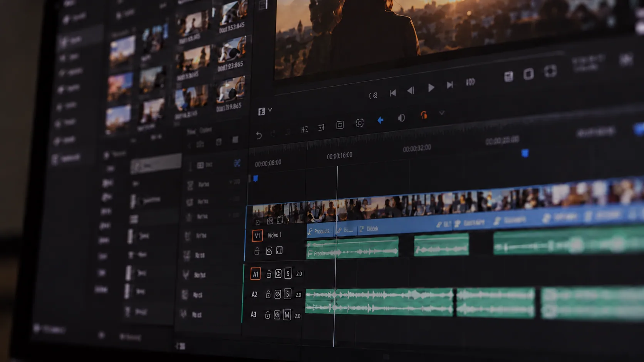Select the V1 destination track button
The image size is (644, 362).
click(257, 235)
